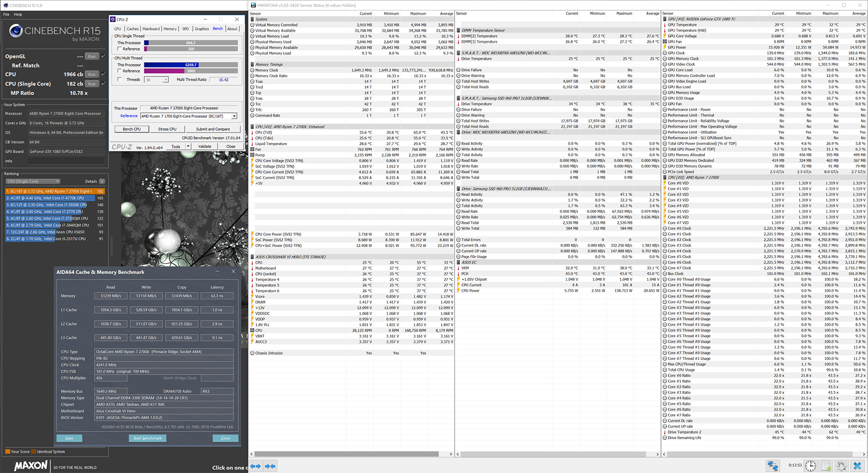This screenshot has height=473, width=868.
Task: Click the Total Errors sensor icon
Action: click(x=459, y=239)
